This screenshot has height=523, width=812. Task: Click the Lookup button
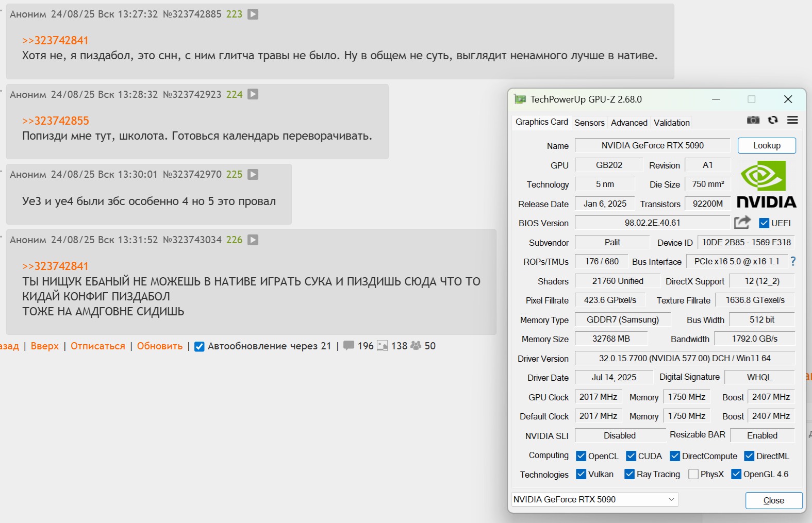coord(767,145)
